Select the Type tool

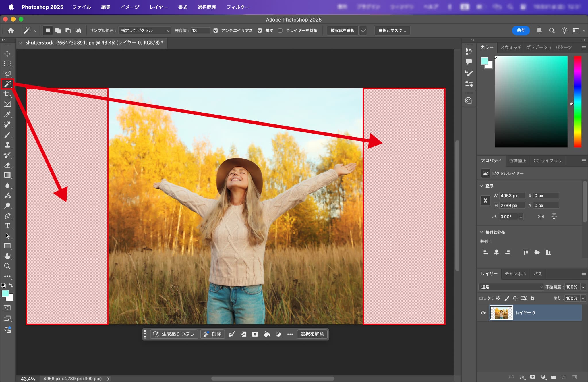click(7, 226)
